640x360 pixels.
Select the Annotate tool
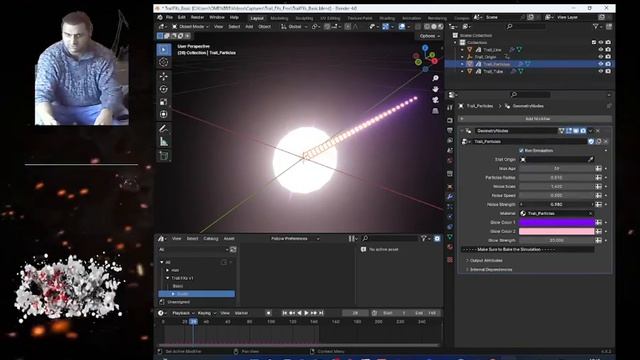(x=164, y=129)
